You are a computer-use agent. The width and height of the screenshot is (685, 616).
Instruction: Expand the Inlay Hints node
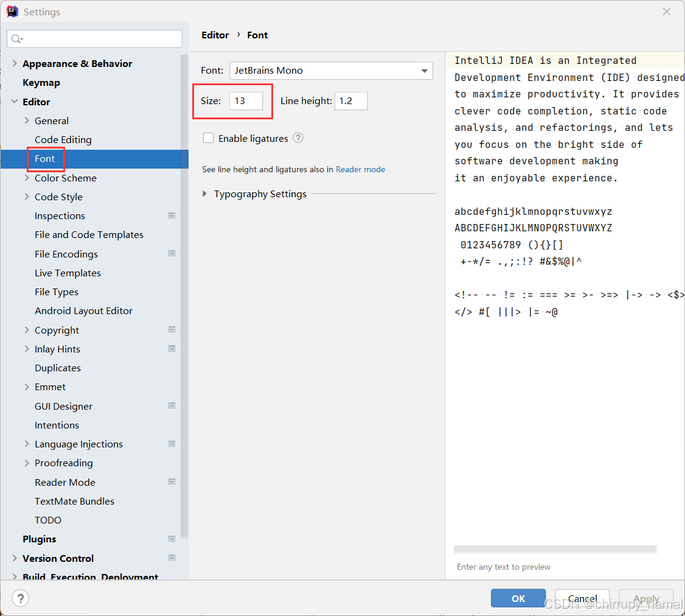(x=27, y=349)
